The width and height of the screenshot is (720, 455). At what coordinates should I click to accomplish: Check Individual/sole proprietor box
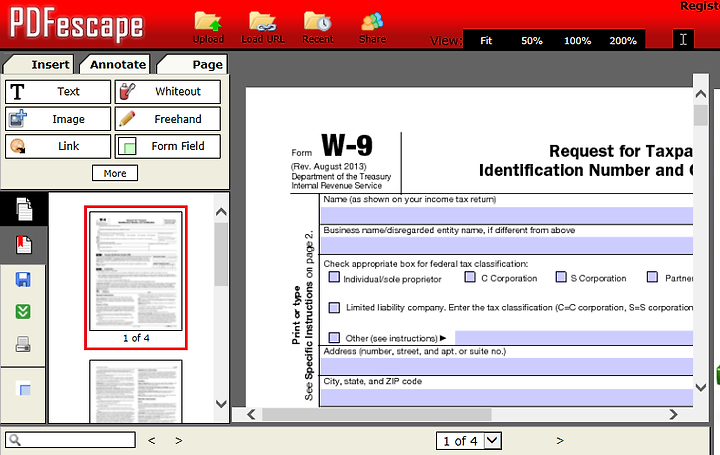coord(334,277)
